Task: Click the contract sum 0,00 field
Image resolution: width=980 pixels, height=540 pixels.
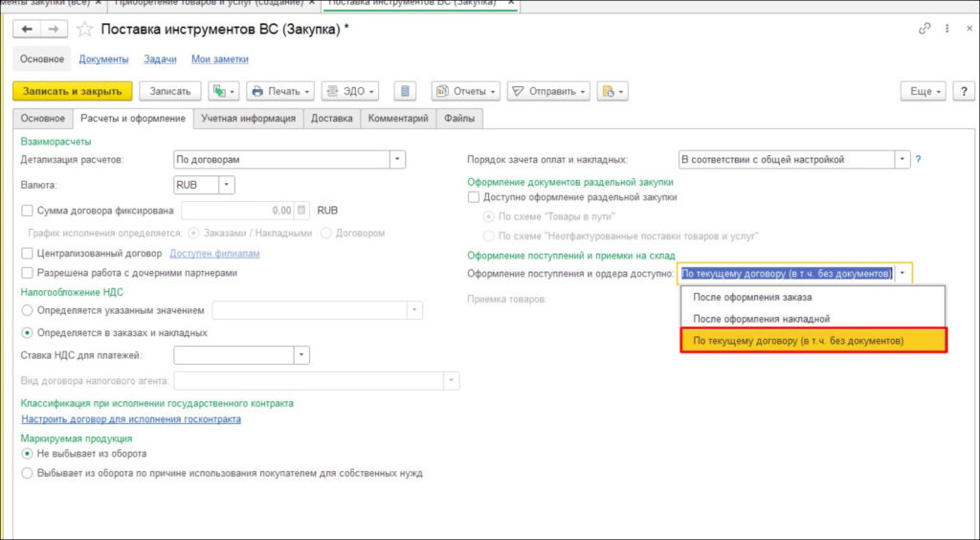Action: click(x=238, y=211)
